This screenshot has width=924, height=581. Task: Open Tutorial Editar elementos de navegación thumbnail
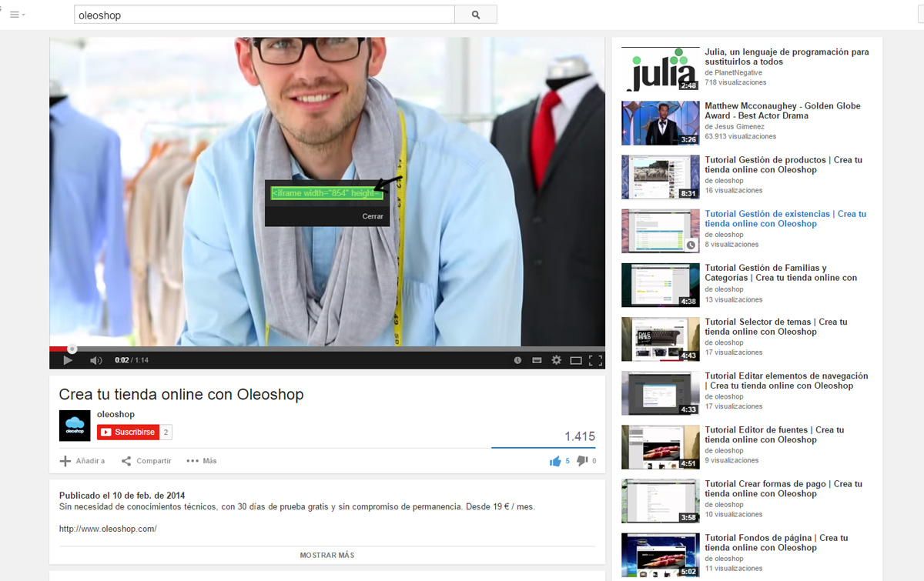click(660, 393)
